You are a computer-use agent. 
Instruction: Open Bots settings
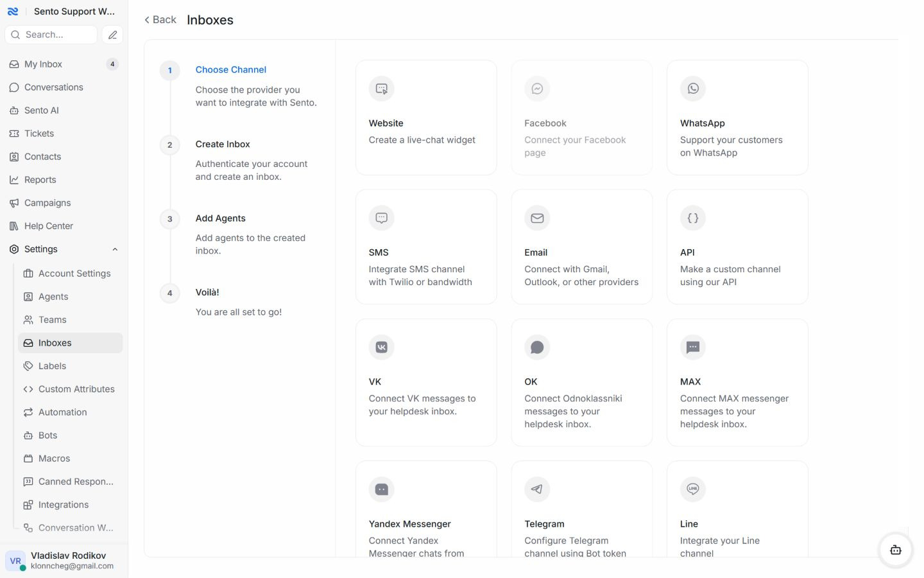[71, 435]
